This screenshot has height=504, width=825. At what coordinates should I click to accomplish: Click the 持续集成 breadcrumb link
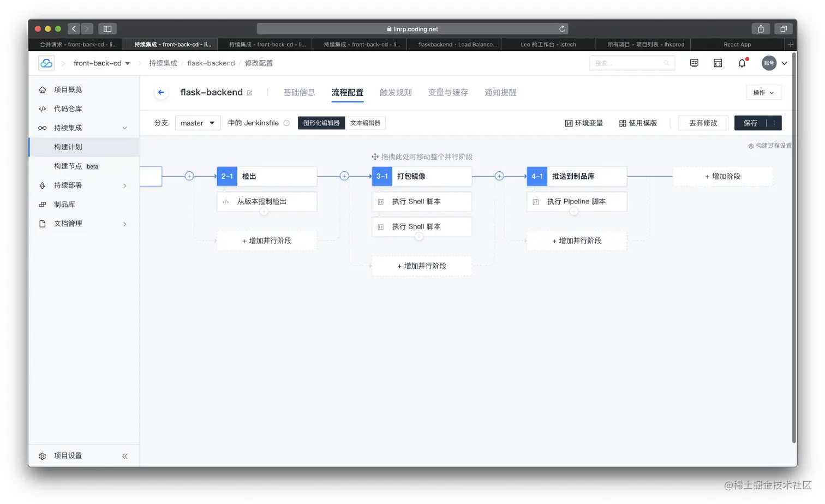[163, 63]
